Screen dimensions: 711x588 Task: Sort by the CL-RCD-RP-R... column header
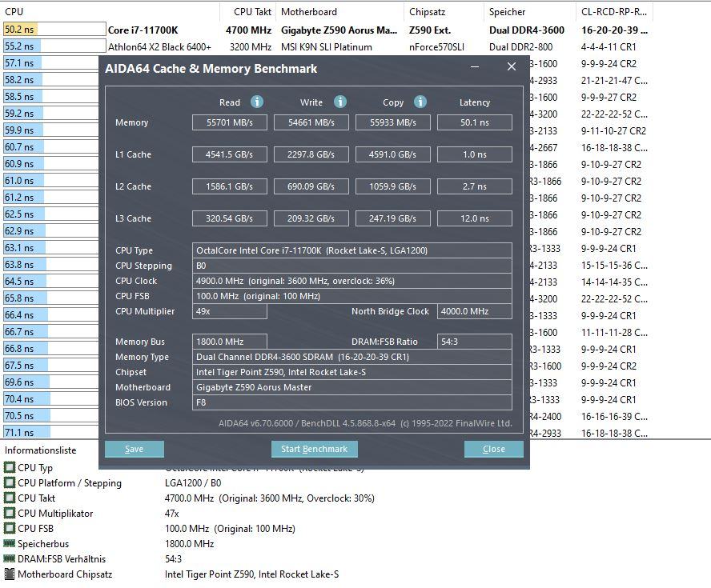click(x=614, y=12)
